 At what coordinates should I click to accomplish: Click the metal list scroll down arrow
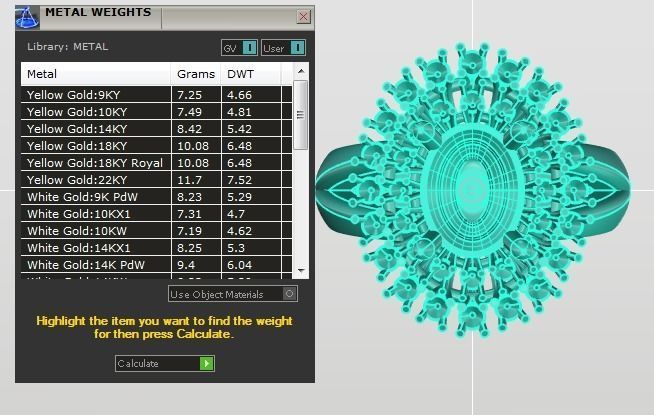301,271
